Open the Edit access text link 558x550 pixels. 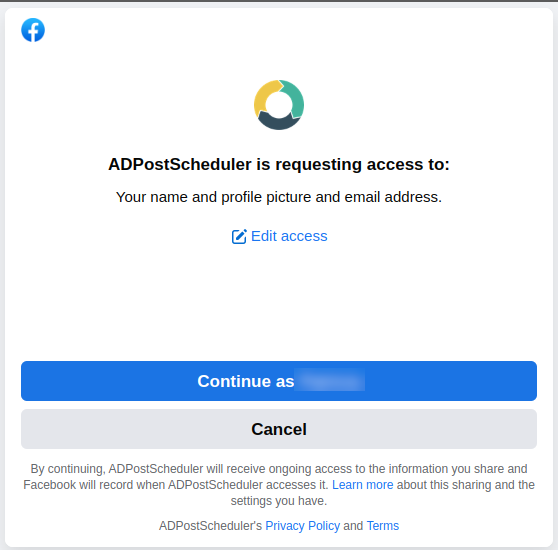pyautogui.click(x=289, y=236)
